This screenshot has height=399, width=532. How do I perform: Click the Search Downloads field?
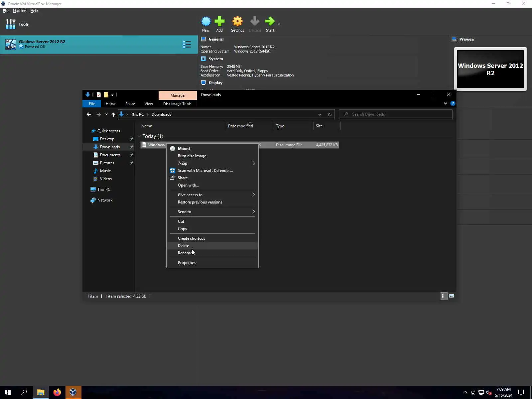click(396, 114)
